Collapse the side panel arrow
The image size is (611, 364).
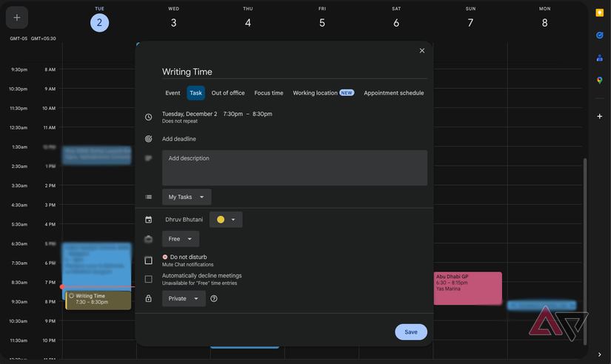pyautogui.click(x=599, y=355)
